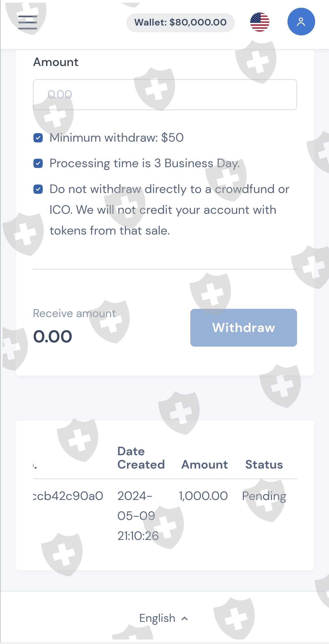Click the 2024-05-09 date cell
329x644 pixels.
pyautogui.click(x=138, y=516)
